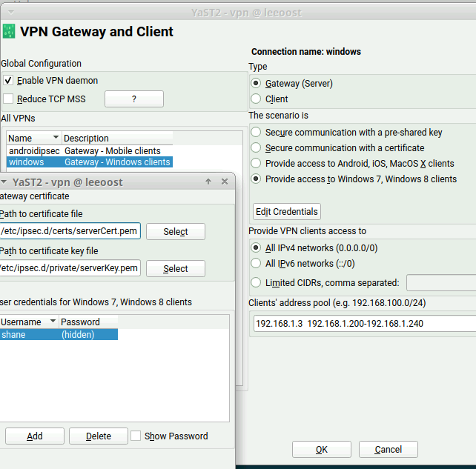Sort VPN list by Name column arrow

(56, 139)
